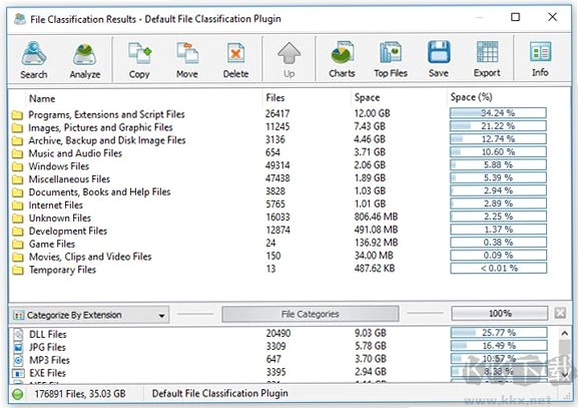
Task: Sort list by the Space column header
Action: [x=367, y=97]
